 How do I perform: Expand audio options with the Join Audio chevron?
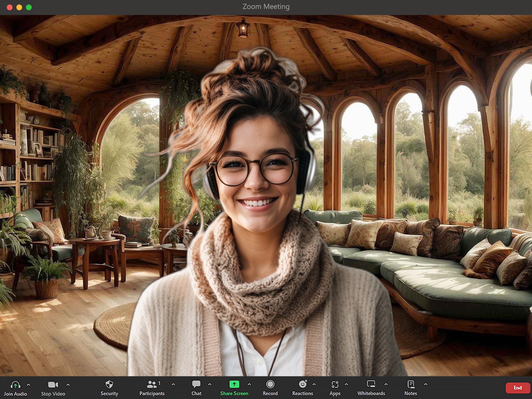coord(28,385)
